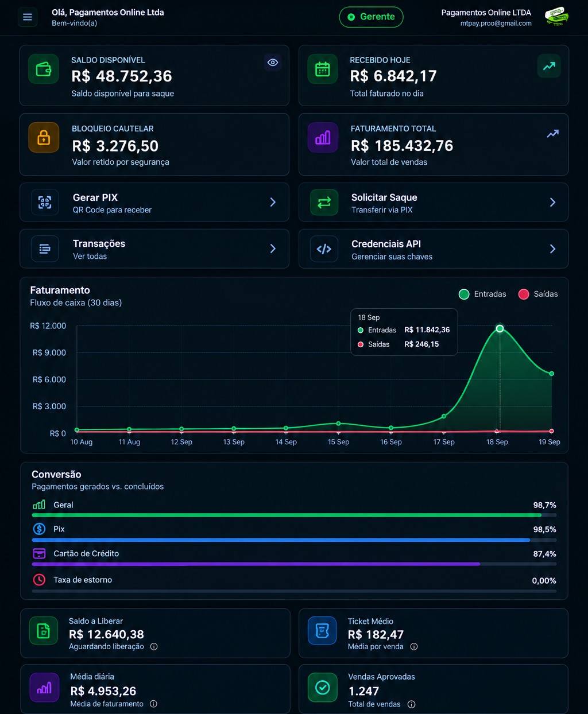Click the orange lock icon in Bloqueio Cautelar
The height and width of the screenshot is (714, 588).
point(44,138)
